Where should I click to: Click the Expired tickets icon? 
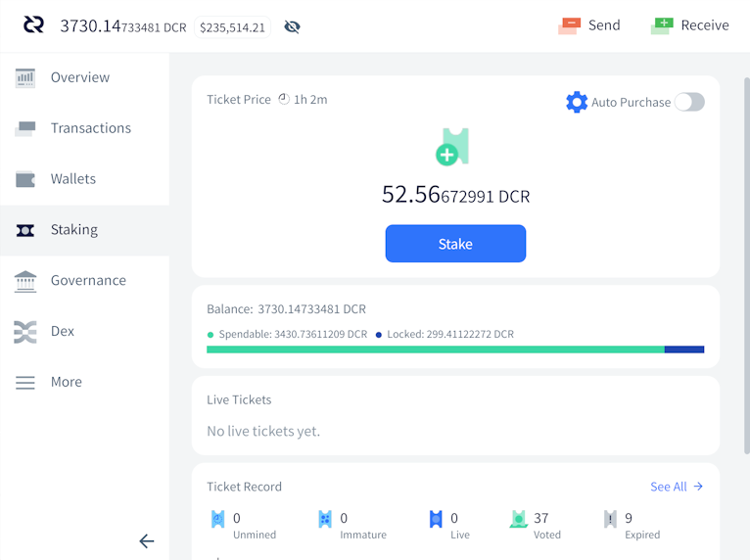pos(610,519)
